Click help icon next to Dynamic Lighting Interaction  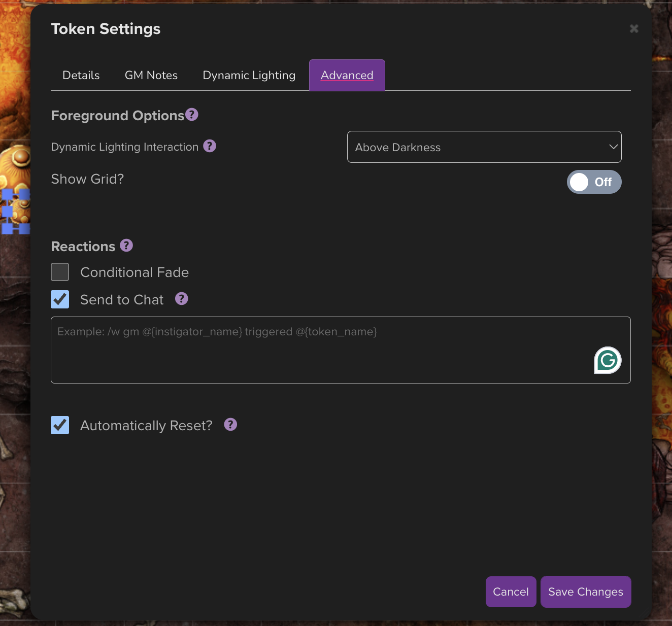pyautogui.click(x=210, y=146)
